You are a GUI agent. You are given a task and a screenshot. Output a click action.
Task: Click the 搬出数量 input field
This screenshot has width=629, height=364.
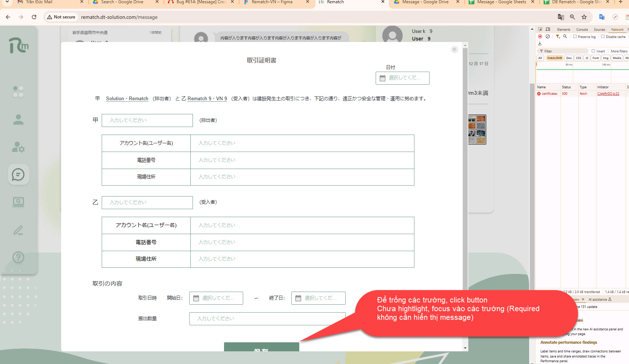tap(267, 319)
